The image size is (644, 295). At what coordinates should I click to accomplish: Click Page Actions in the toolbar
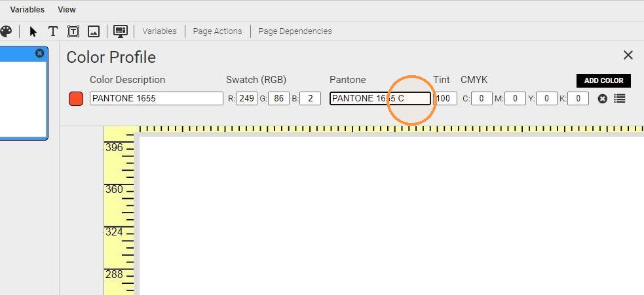click(218, 31)
